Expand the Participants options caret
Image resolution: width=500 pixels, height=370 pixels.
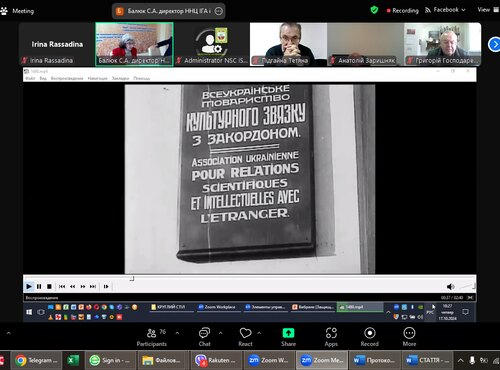(x=177, y=333)
